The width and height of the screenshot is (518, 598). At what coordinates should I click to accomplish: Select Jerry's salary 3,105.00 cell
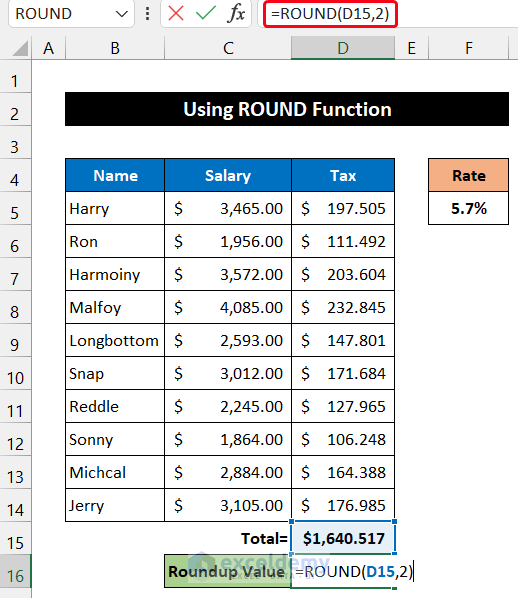(228, 505)
